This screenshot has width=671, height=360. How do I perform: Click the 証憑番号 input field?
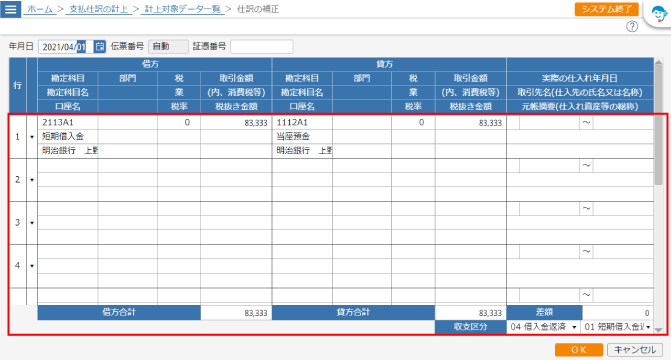tap(261, 47)
